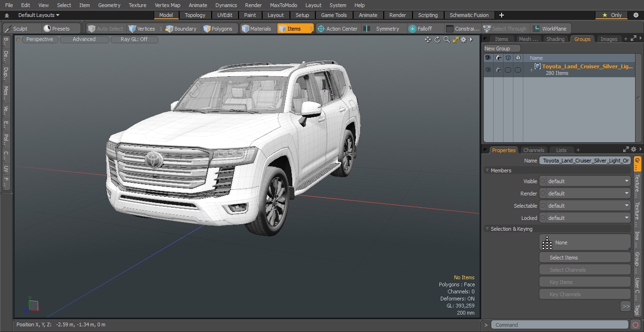Click the red record circle icon
Viewport: 644px width, 332px height.
click(x=636, y=325)
